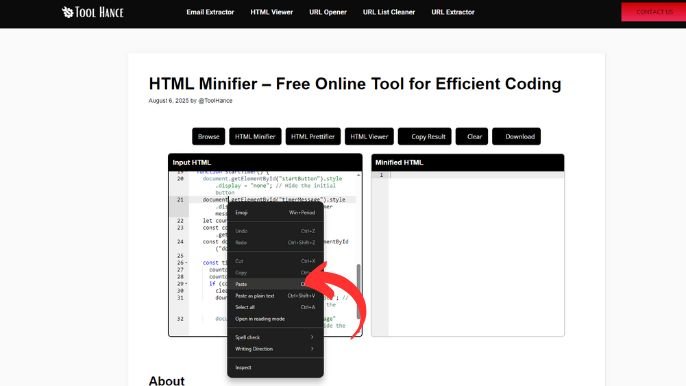The image size is (686, 386).
Task: Choose Emoji in the context menu
Action: (275, 213)
